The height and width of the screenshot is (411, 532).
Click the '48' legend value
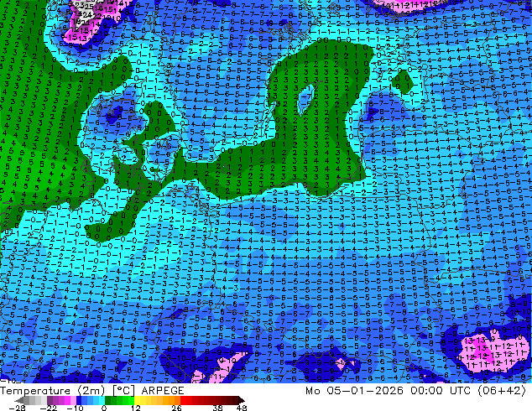tap(242, 408)
